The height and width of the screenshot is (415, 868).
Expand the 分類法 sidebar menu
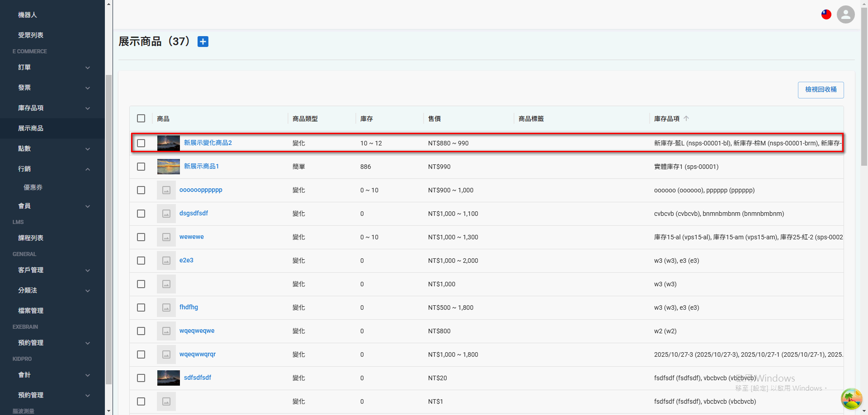pyautogui.click(x=52, y=290)
